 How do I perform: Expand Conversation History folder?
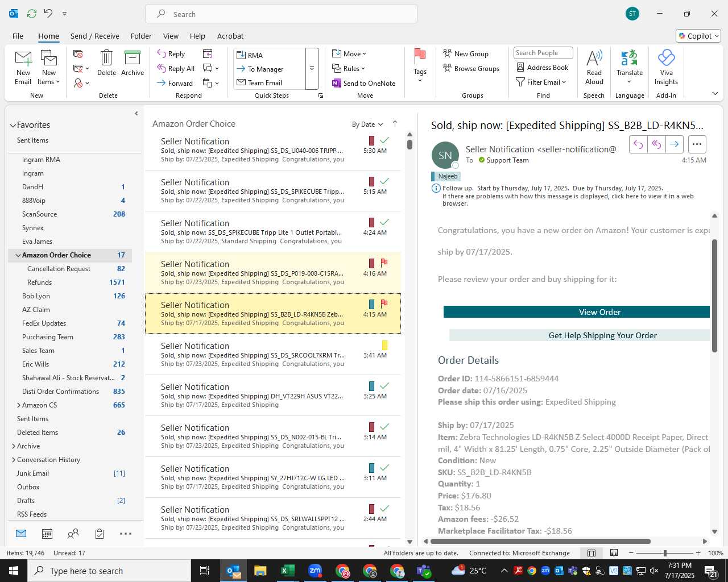point(14,460)
